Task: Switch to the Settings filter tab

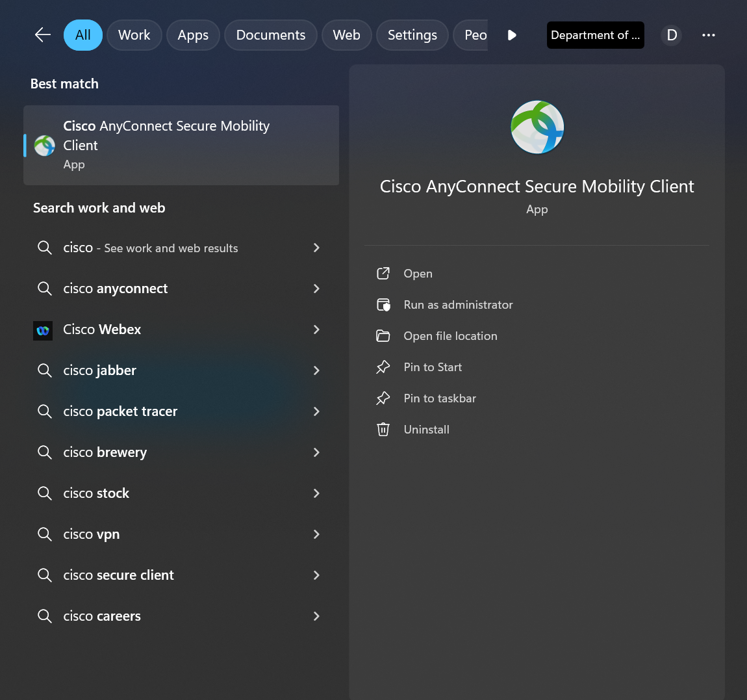Action: (412, 35)
